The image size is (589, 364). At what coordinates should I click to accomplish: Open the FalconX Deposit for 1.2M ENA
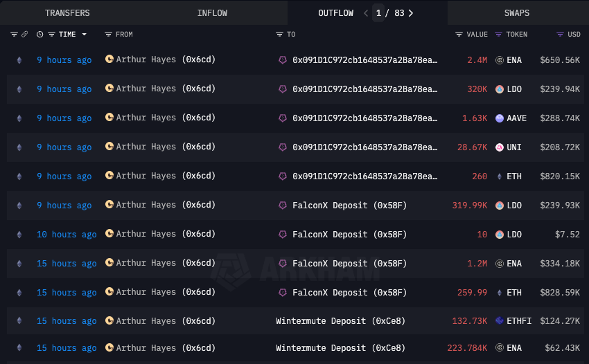point(349,264)
